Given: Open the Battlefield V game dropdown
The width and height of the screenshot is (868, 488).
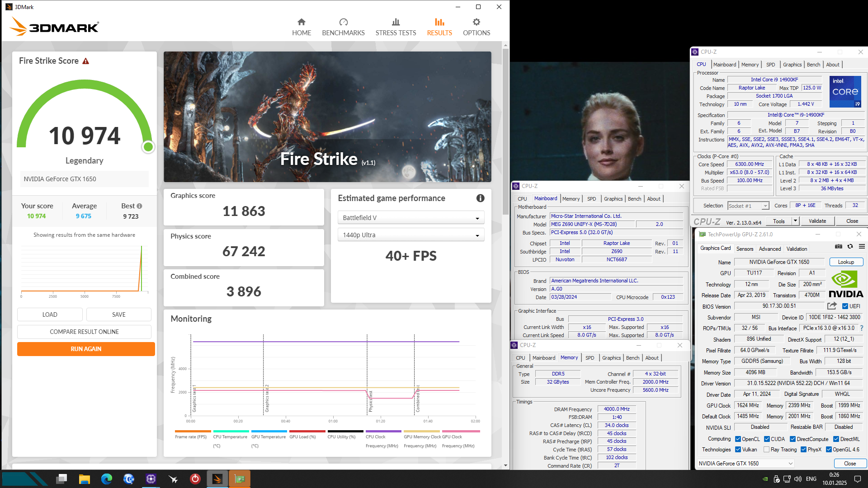Looking at the screenshot, I should pyautogui.click(x=410, y=218).
